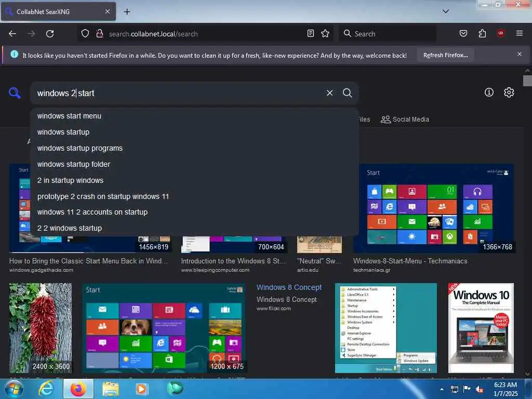Open 'Introduction to the Windows 8 St...' result

233,261
